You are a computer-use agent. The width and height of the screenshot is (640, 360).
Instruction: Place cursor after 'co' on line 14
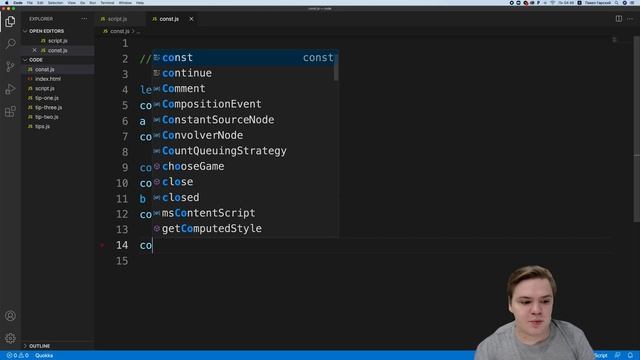coord(152,245)
